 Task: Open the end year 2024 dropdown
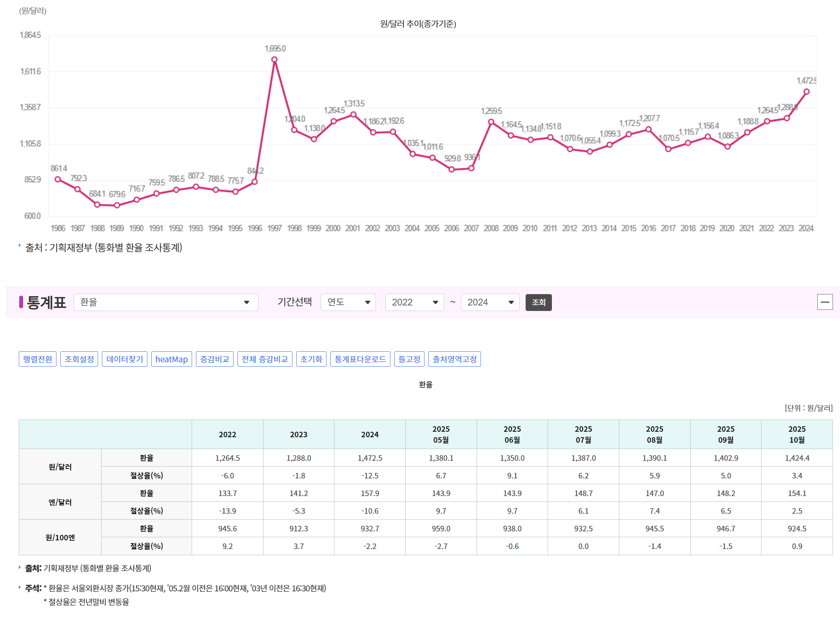(x=490, y=302)
